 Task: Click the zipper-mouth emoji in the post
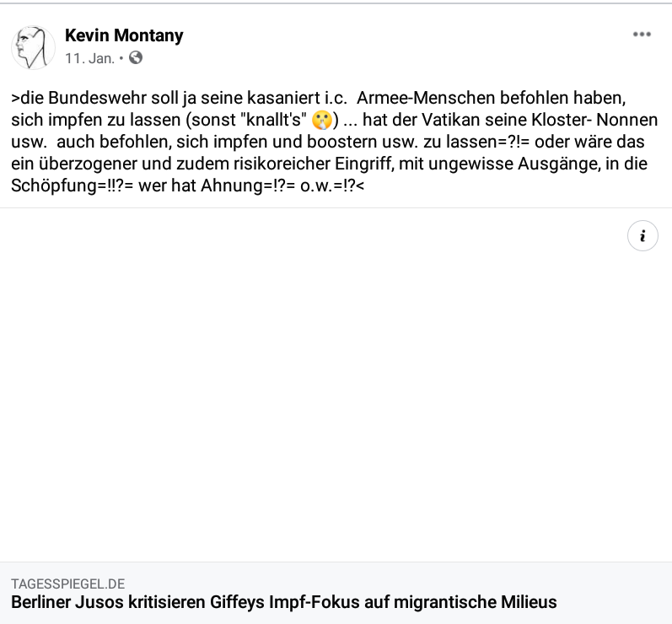[x=322, y=120]
